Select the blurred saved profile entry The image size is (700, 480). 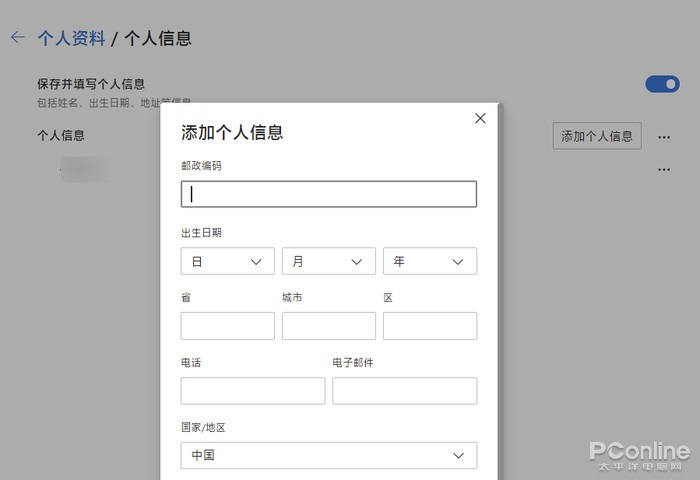[85, 169]
